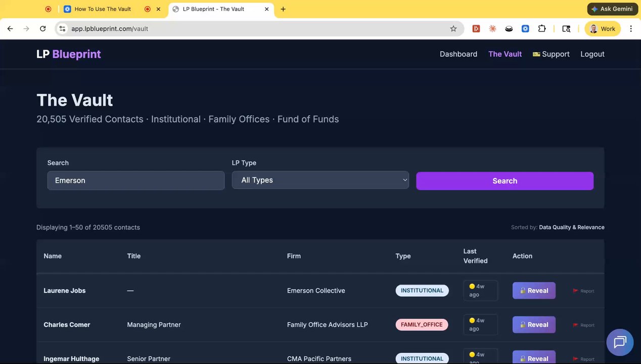The width and height of the screenshot is (641, 364).
Task: Open The Vault nav link
Action: pos(505,54)
